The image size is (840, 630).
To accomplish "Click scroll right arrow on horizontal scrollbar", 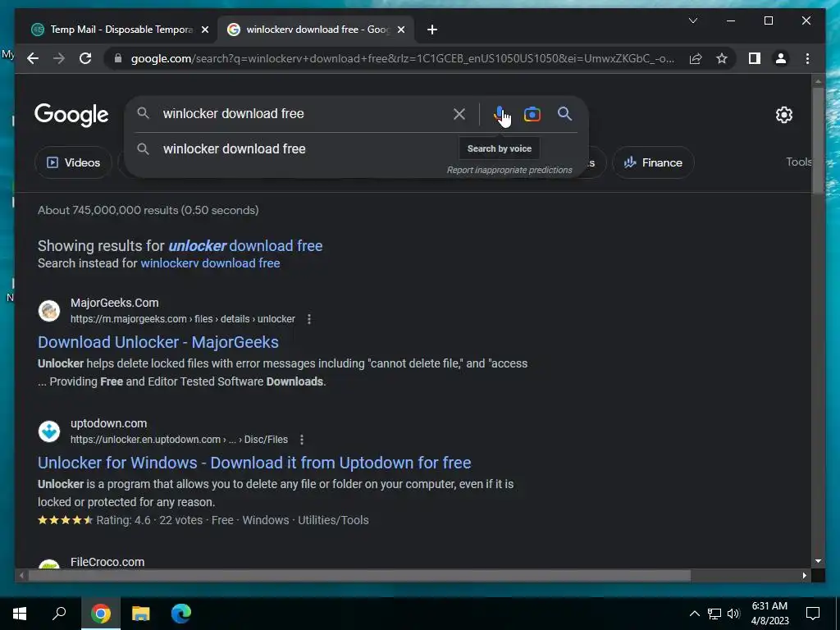I will point(804,575).
